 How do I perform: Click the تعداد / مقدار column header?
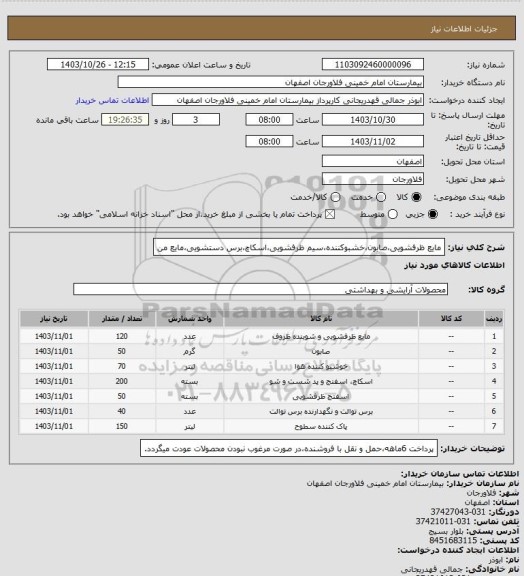pos(122,319)
